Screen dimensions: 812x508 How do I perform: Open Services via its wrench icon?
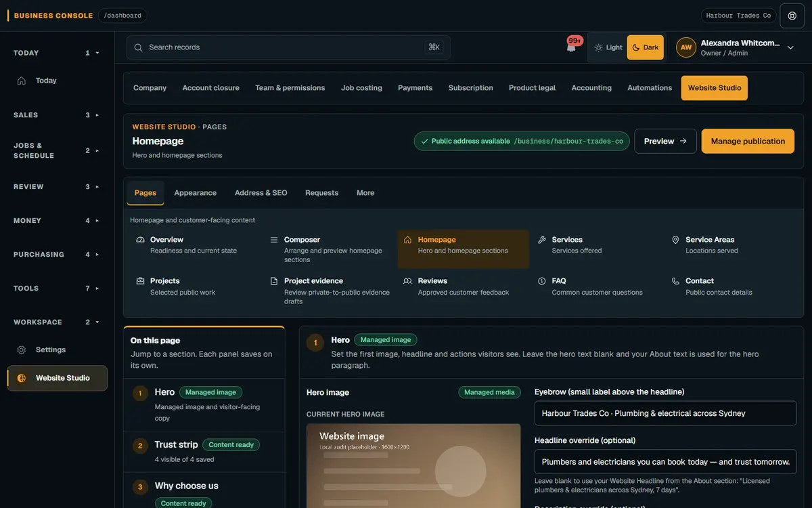[542, 240]
